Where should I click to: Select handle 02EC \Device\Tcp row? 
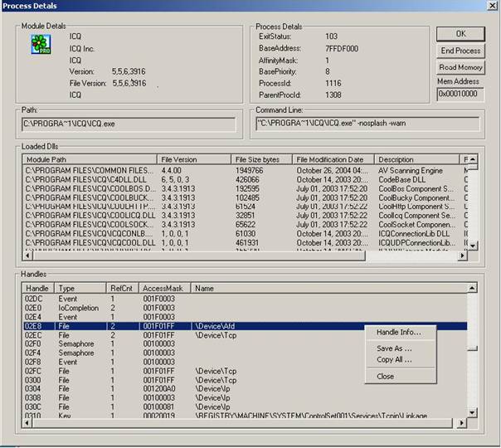click(x=245, y=335)
